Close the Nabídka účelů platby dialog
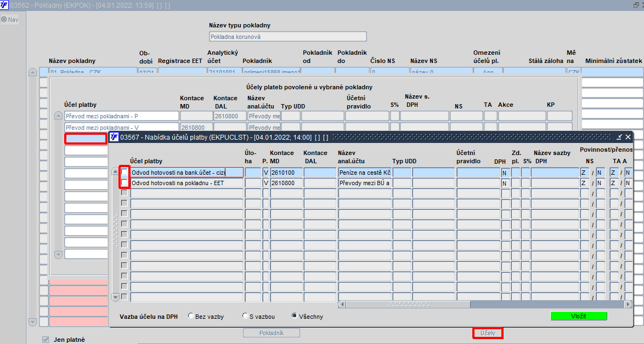Screen dimensions: 644x344 628,137
